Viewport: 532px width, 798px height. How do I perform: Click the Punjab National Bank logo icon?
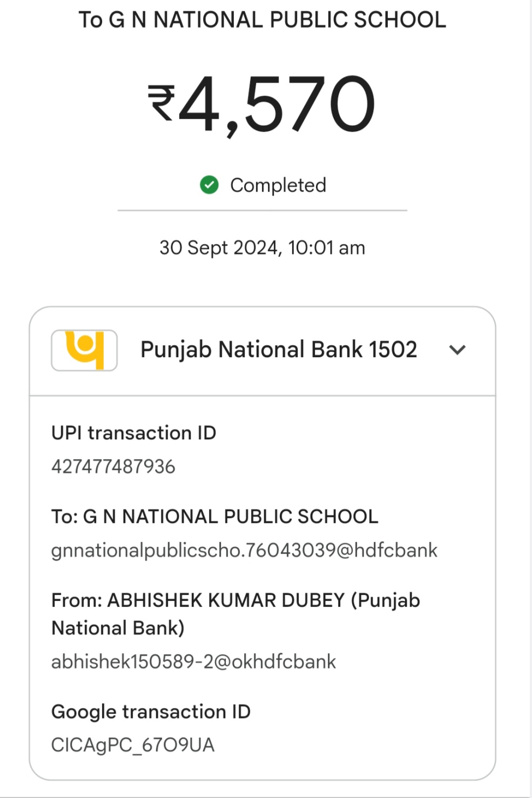[84, 350]
